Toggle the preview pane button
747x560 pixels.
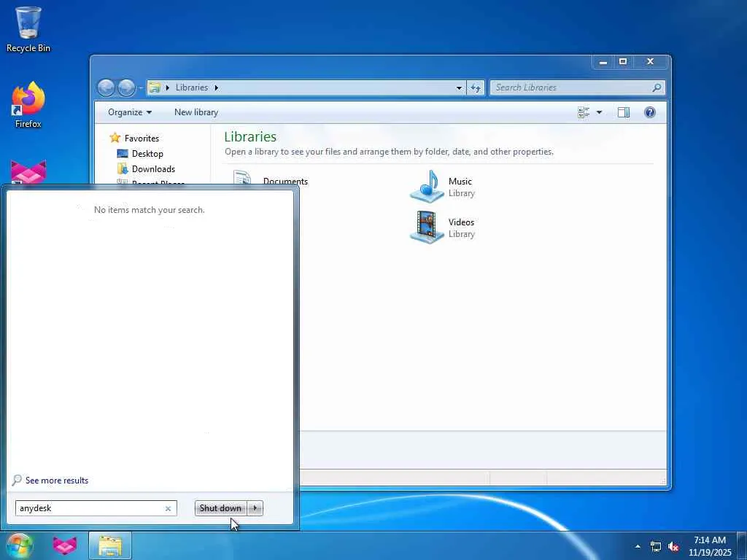tap(624, 112)
